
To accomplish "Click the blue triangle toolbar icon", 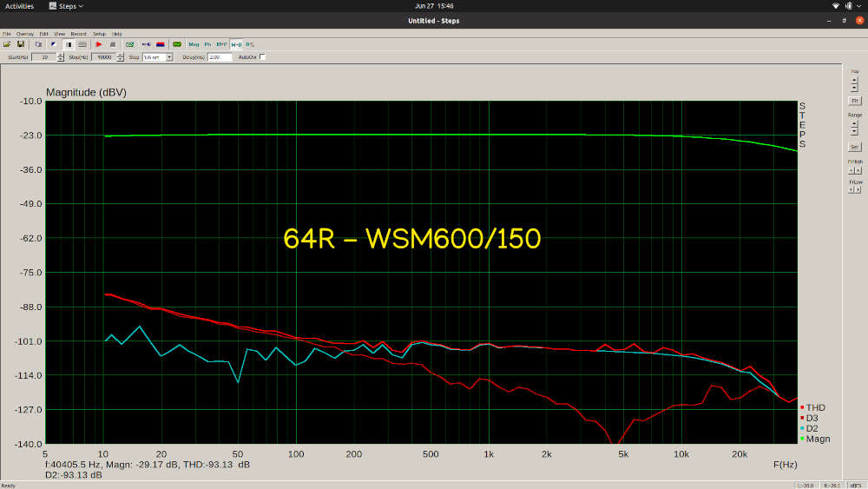I will point(53,44).
